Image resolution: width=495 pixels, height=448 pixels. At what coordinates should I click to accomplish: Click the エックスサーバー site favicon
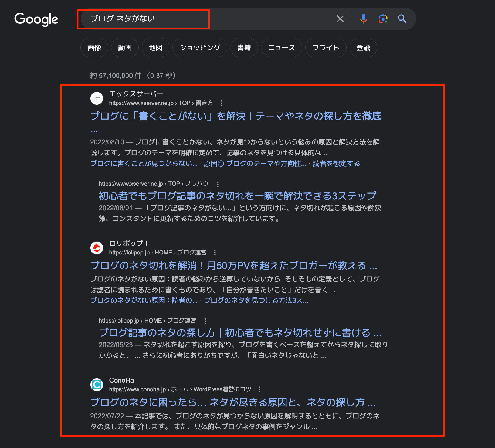97,98
